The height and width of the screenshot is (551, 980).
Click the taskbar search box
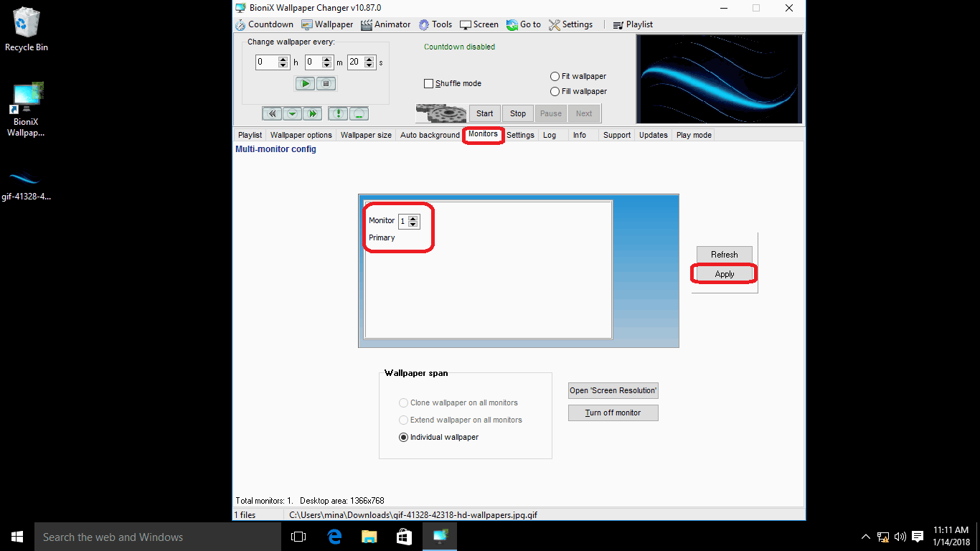pos(158,537)
